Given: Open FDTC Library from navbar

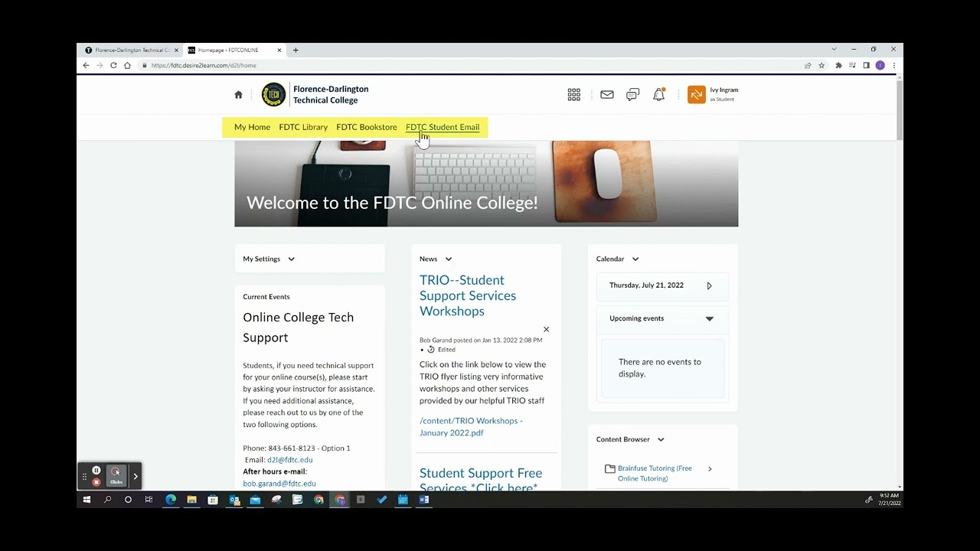Looking at the screenshot, I should [303, 127].
